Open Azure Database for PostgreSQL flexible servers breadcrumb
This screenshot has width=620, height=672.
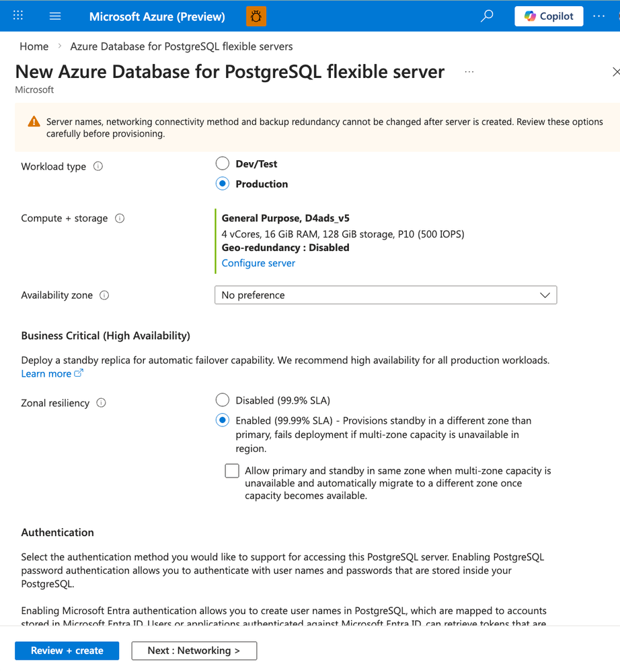[x=182, y=46]
